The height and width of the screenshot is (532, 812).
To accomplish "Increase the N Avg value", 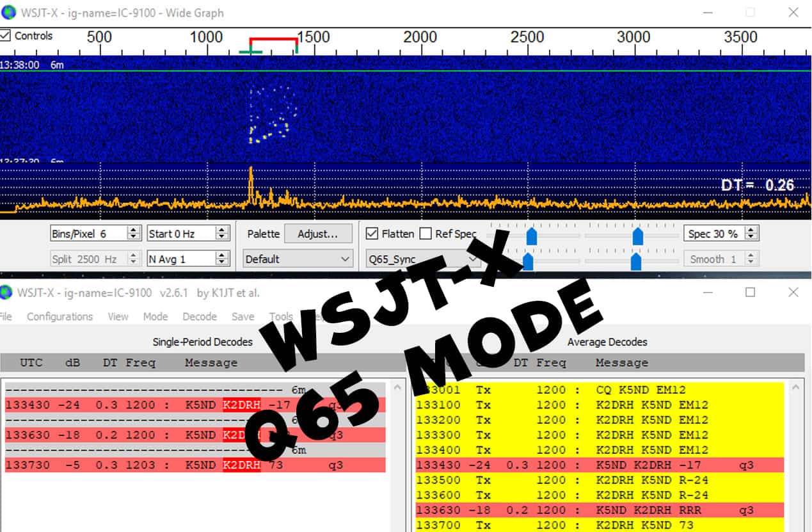I will (223, 255).
